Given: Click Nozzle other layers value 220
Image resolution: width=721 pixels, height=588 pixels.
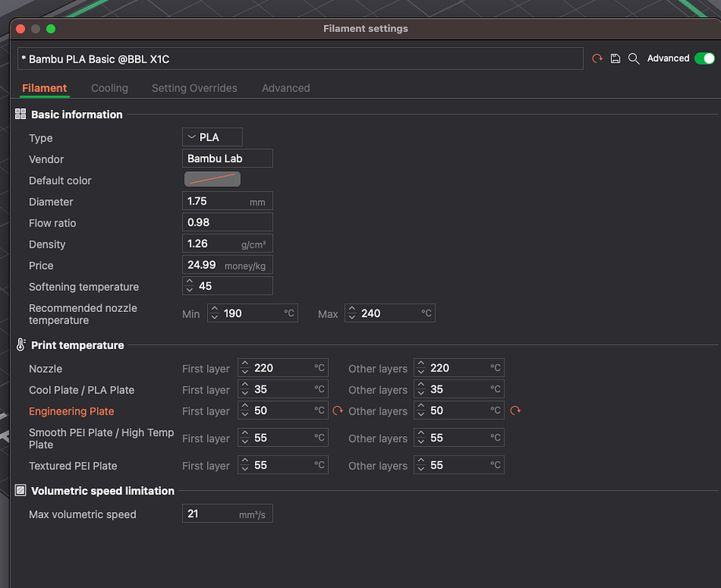Looking at the screenshot, I should click(x=440, y=368).
